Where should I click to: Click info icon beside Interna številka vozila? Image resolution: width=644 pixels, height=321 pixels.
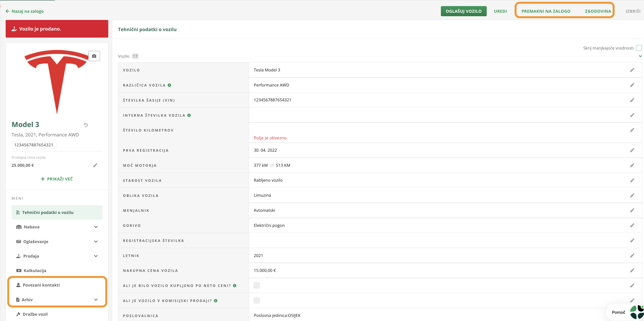pyautogui.click(x=189, y=115)
